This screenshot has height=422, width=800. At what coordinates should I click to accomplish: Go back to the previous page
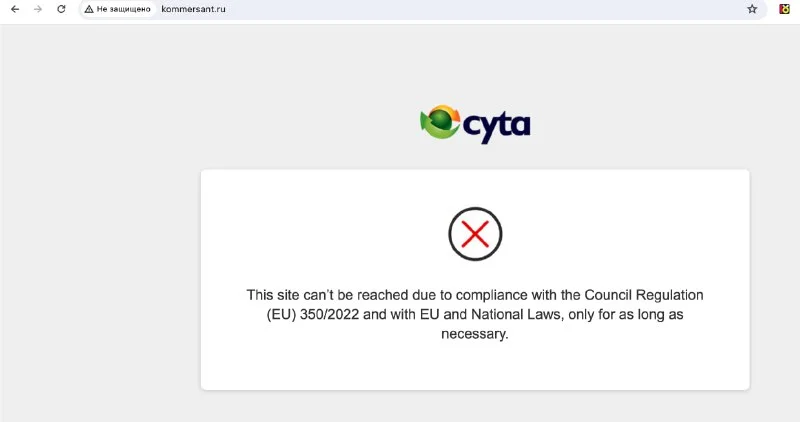15,9
